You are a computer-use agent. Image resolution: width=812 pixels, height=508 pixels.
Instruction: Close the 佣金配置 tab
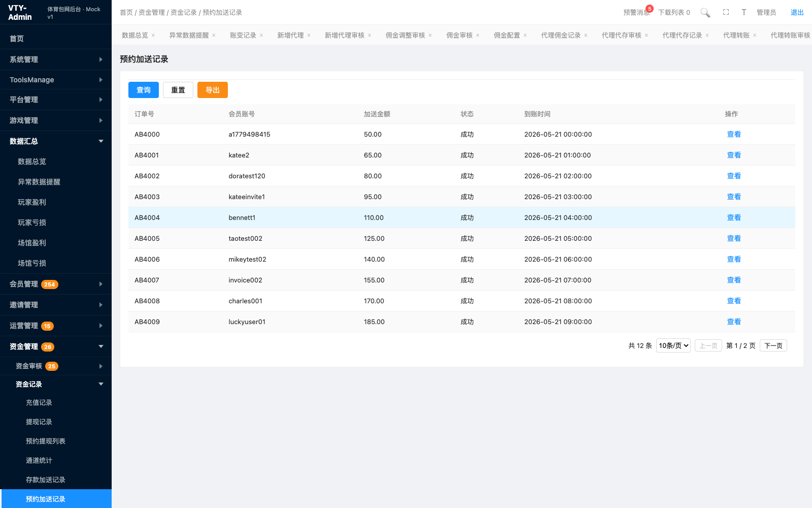(x=525, y=36)
